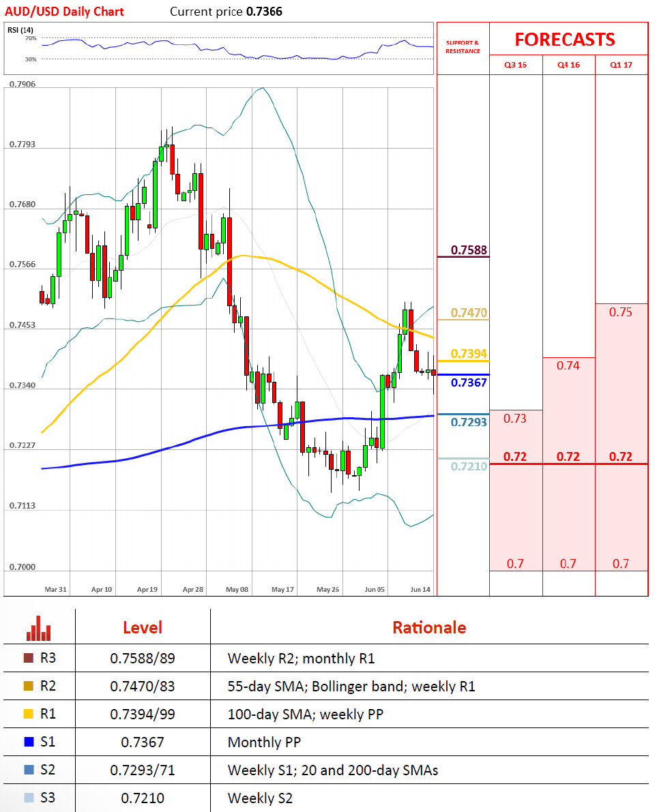
Task: Click the Monthly PP rationale
Action: click(264, 742)
